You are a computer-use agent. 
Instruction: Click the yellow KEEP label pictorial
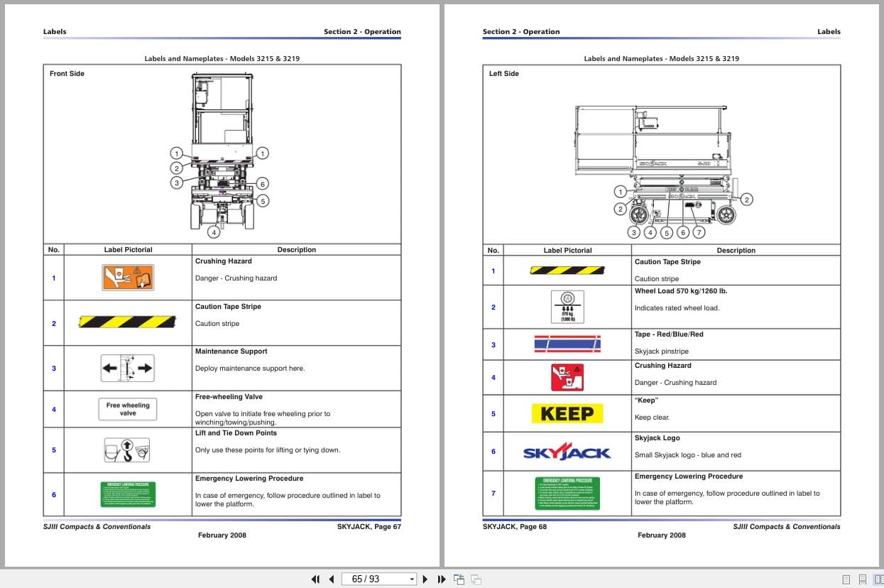567,413
